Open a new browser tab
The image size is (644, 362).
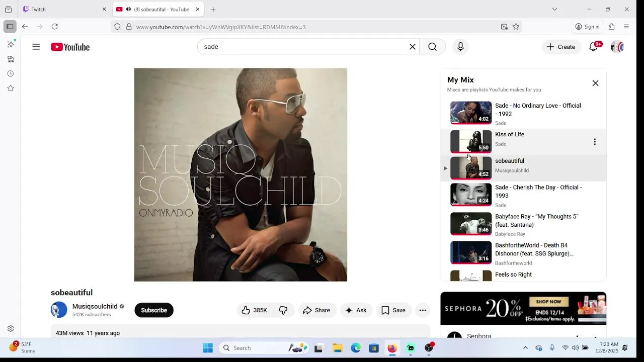click(x=213, y=9)
